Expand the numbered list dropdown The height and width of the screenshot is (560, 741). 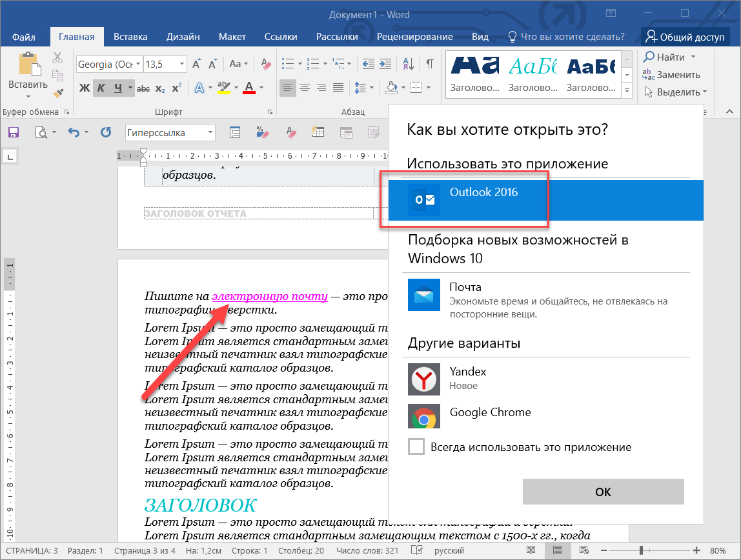325,64
